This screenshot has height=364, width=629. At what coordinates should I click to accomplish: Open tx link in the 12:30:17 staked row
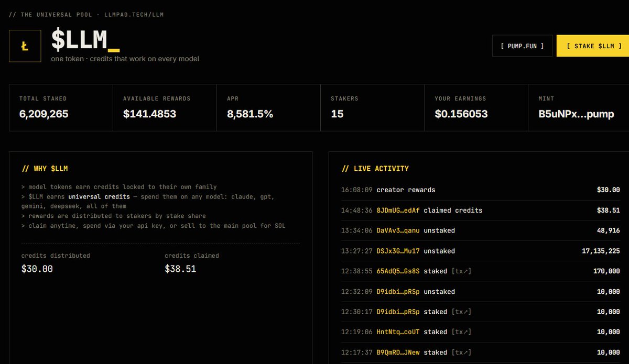click(x=461, y=312)
